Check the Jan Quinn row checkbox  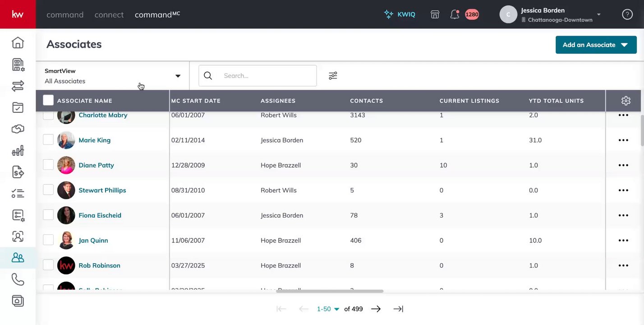[x=48, y=240]
